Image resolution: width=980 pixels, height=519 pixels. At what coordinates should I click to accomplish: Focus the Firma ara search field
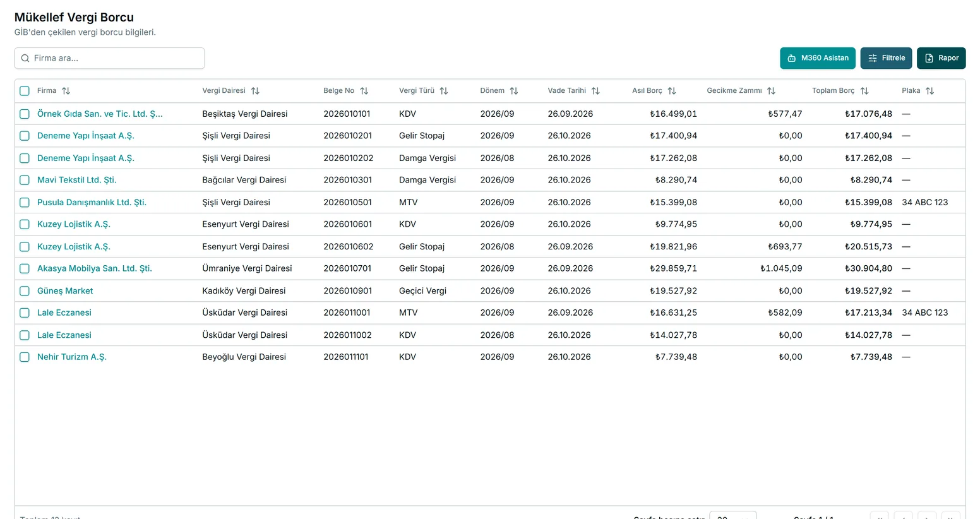(109, 58)
